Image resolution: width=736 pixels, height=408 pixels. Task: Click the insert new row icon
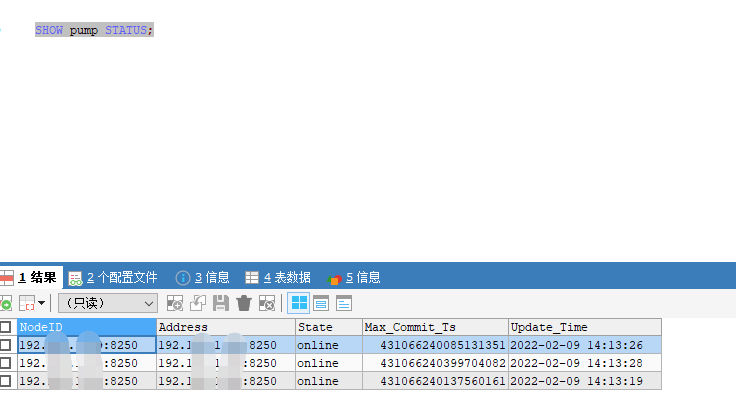pyautogui.click(x=175, y=303)
